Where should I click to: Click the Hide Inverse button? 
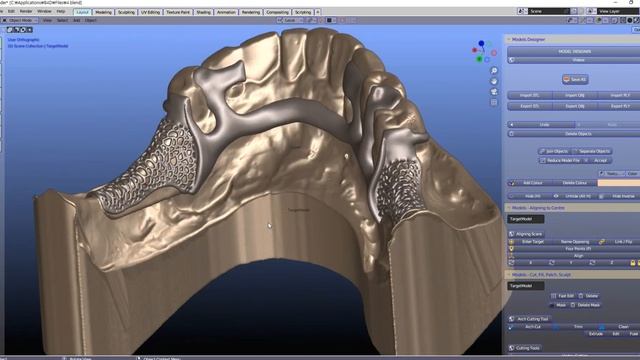(620, 196)
